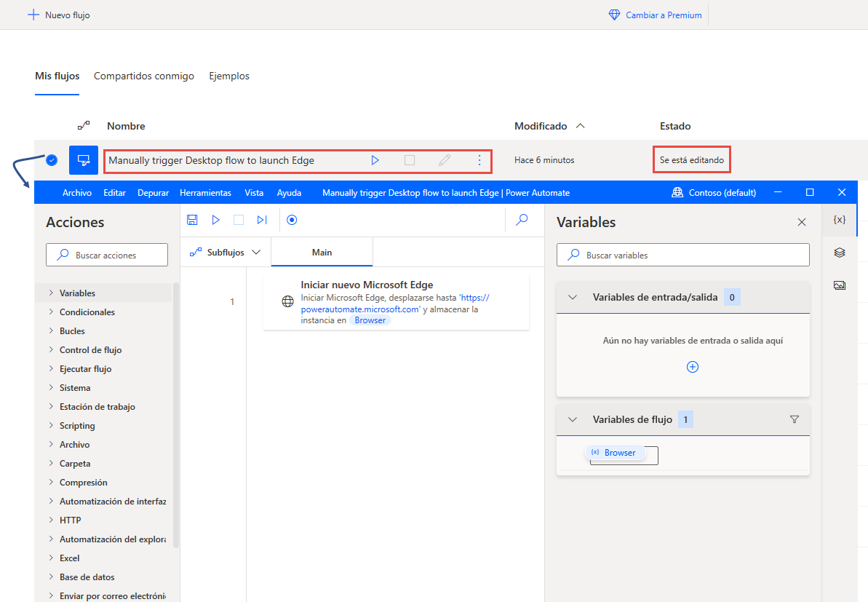Screen dimensions: 868x602
Task: Switch to the Mis flujos tab
Action: pos(57,76)
